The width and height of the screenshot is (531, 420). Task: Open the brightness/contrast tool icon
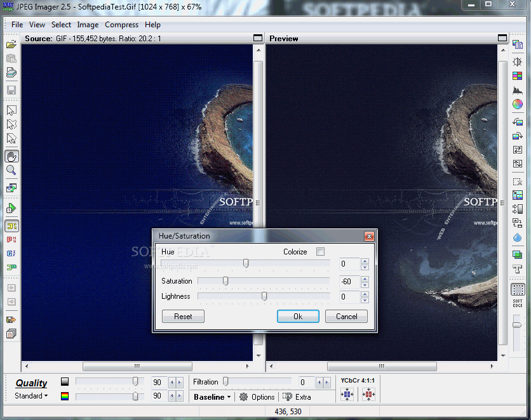[517, 62]
